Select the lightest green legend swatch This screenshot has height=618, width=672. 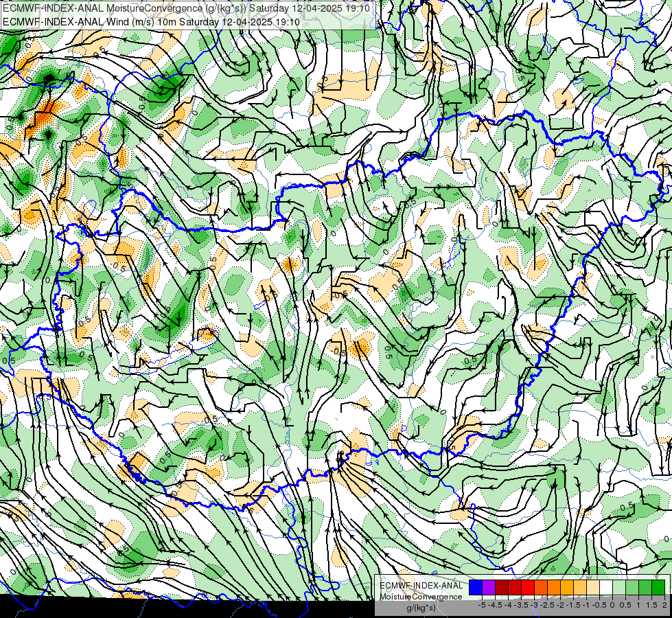point(619,588)
